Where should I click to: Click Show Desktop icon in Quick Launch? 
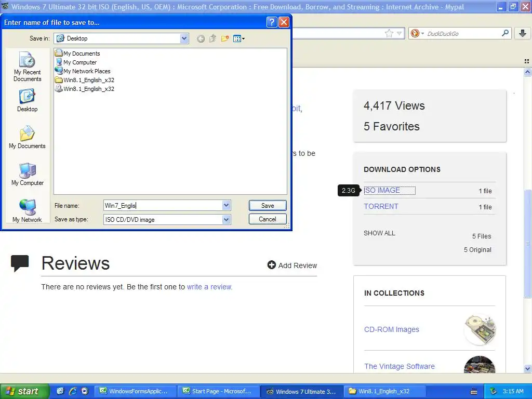pos(60,391)
